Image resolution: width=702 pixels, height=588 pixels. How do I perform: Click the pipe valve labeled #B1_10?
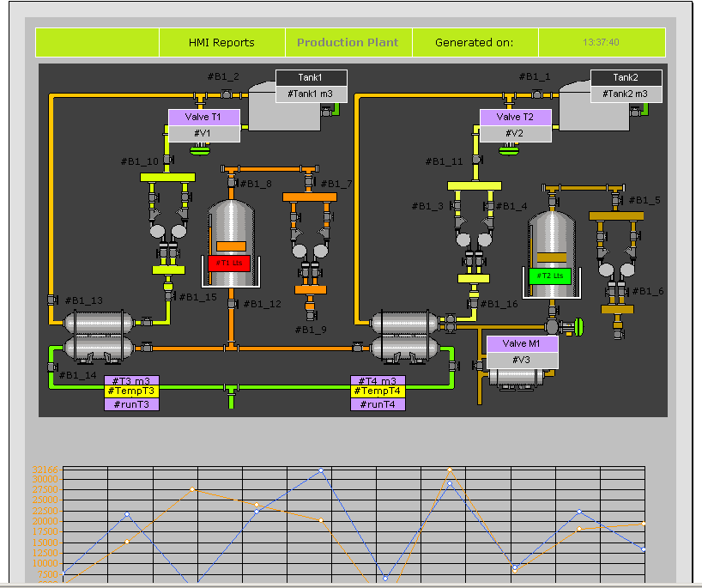(x=166, y=161)
